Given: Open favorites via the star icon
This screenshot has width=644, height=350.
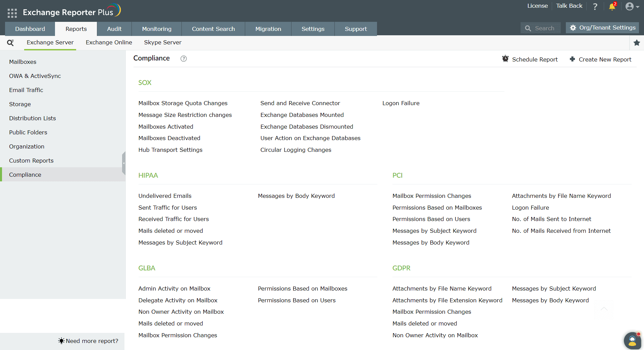Looking at the screenshot, I should click(x=637, y=43).
